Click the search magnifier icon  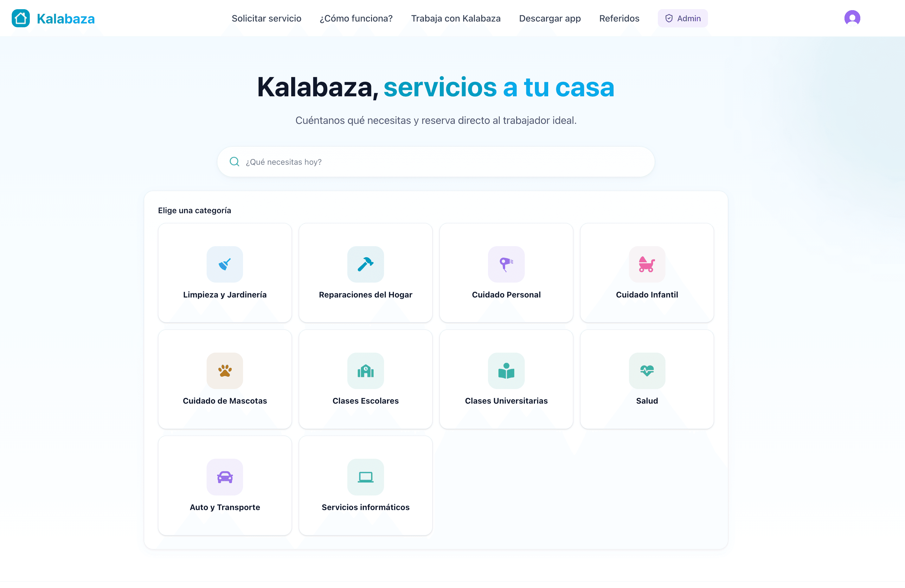coord(234,162)
